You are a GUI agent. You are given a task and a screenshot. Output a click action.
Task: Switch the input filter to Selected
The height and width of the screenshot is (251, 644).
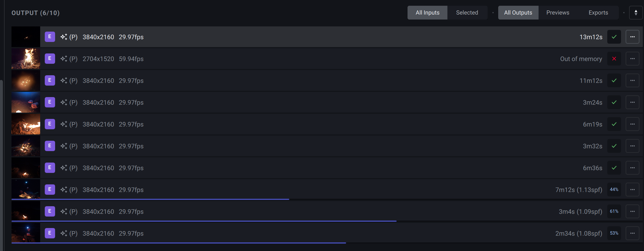(x=467, y=13)
